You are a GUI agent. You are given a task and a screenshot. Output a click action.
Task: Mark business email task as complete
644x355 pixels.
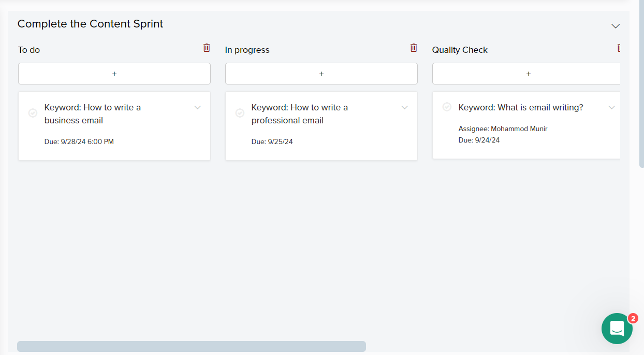click(x=33, y=113)
